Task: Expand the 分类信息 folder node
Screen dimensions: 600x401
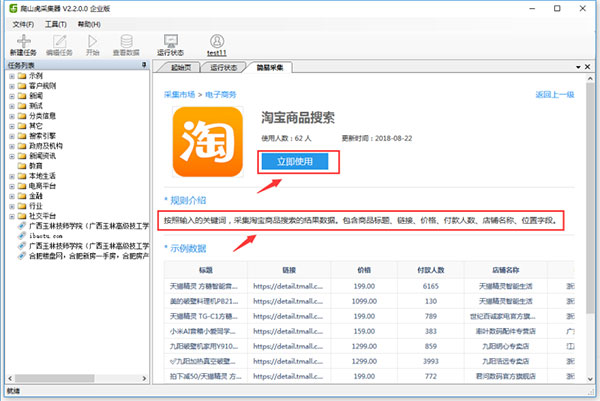Action: 12,116
